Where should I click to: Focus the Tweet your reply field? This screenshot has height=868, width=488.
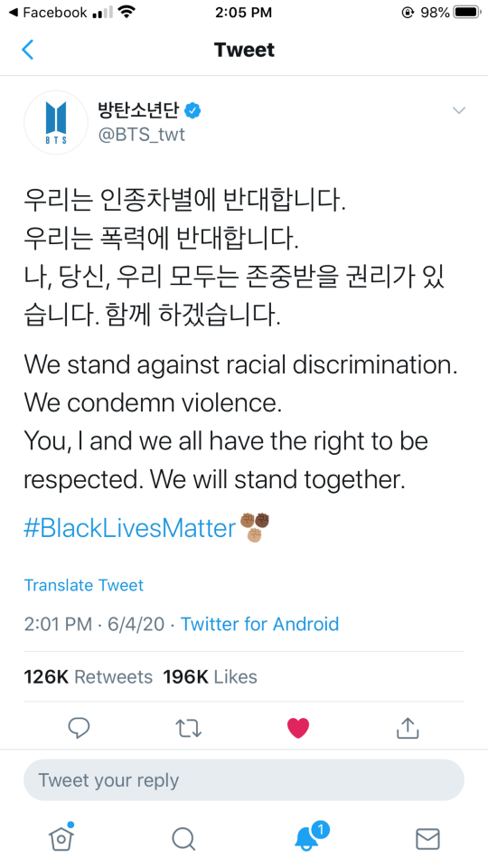coord(244,780)
